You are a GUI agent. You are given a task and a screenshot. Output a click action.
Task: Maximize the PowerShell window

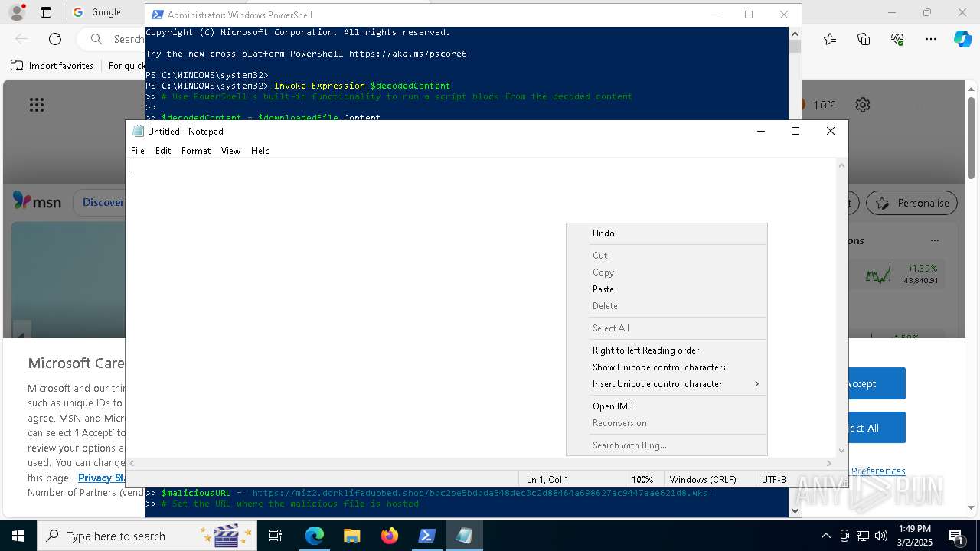[x=749, y=15]
